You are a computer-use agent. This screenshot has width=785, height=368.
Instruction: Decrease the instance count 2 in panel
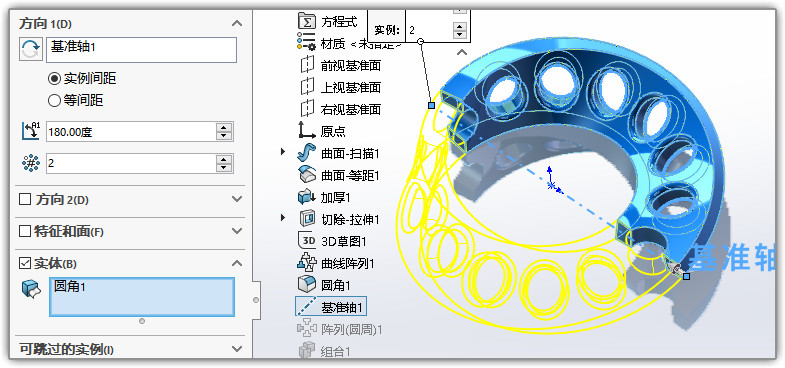[x=224, y=168]
